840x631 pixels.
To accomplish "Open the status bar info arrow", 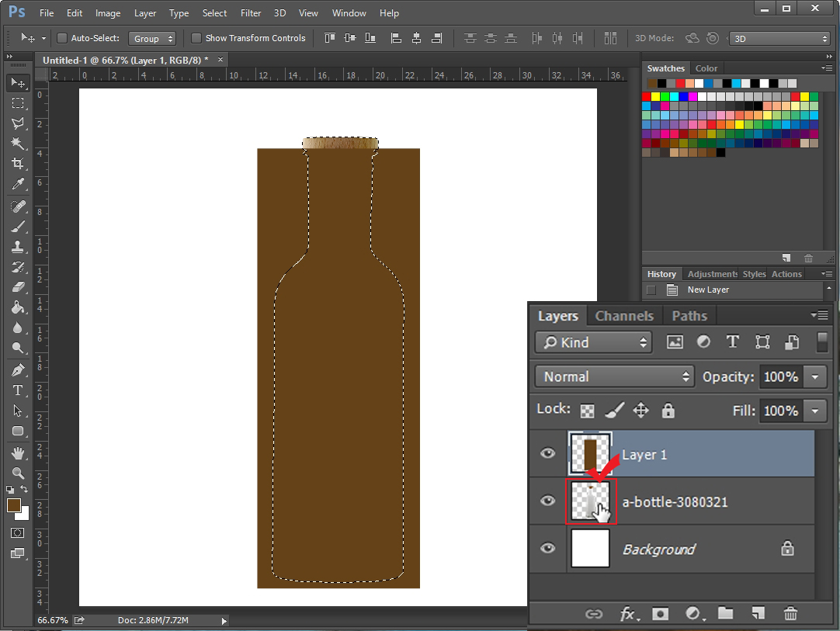I will tap(224, 621).
